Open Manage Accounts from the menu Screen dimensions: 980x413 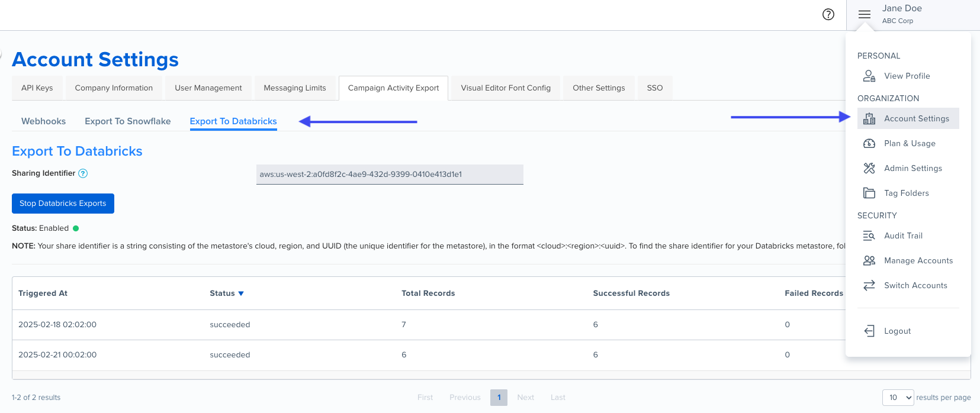(918, 260)
